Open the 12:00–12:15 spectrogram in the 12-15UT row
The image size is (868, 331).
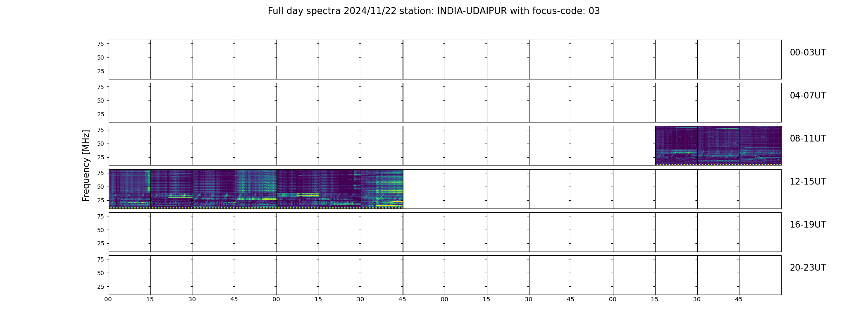130,189
